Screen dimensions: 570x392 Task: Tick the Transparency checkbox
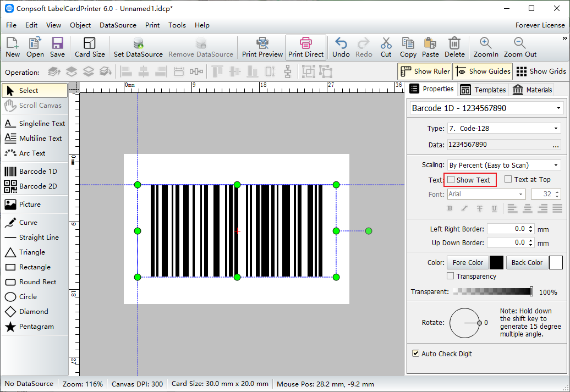451,276
